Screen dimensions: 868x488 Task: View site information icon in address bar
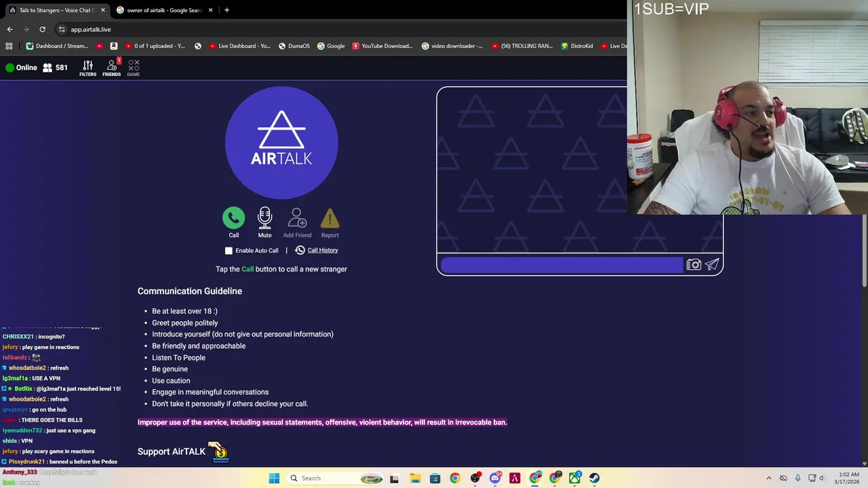(x=62, y=29)
